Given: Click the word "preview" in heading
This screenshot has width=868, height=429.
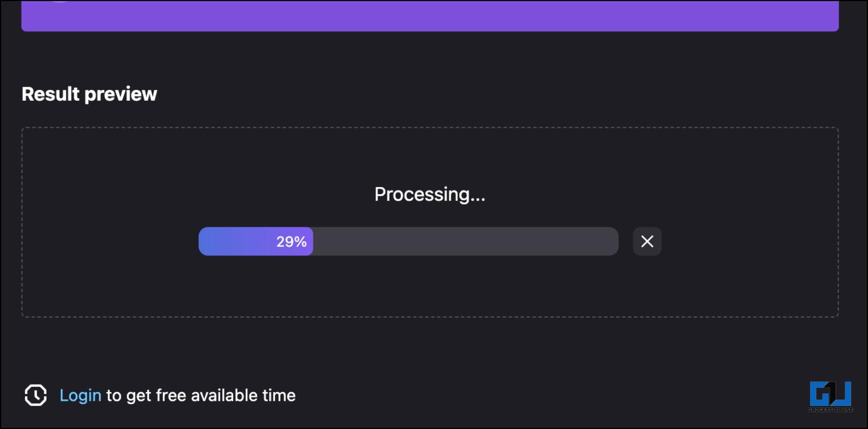Looking at the screenshot, I should point(121,95).
